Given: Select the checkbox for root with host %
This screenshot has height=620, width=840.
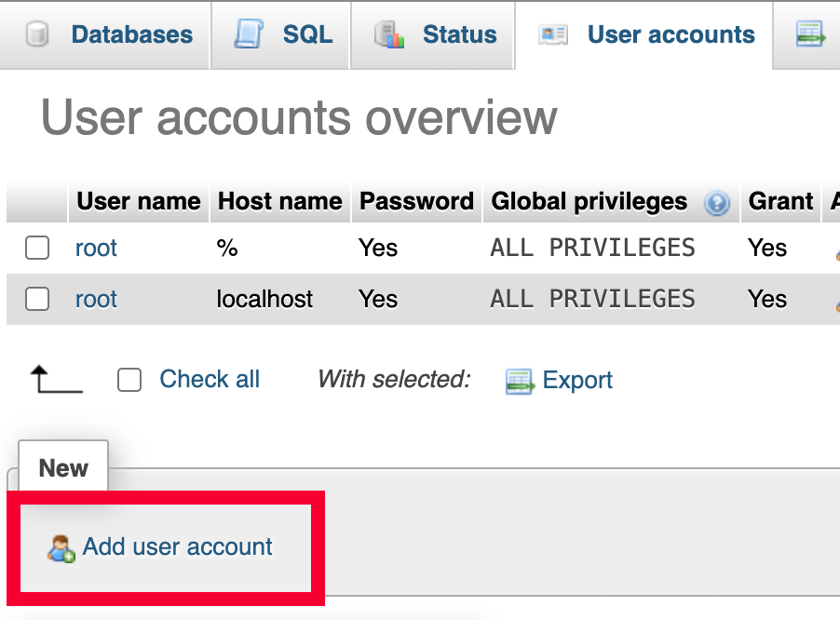Looking at the screenshot, I should coord(37,248).
